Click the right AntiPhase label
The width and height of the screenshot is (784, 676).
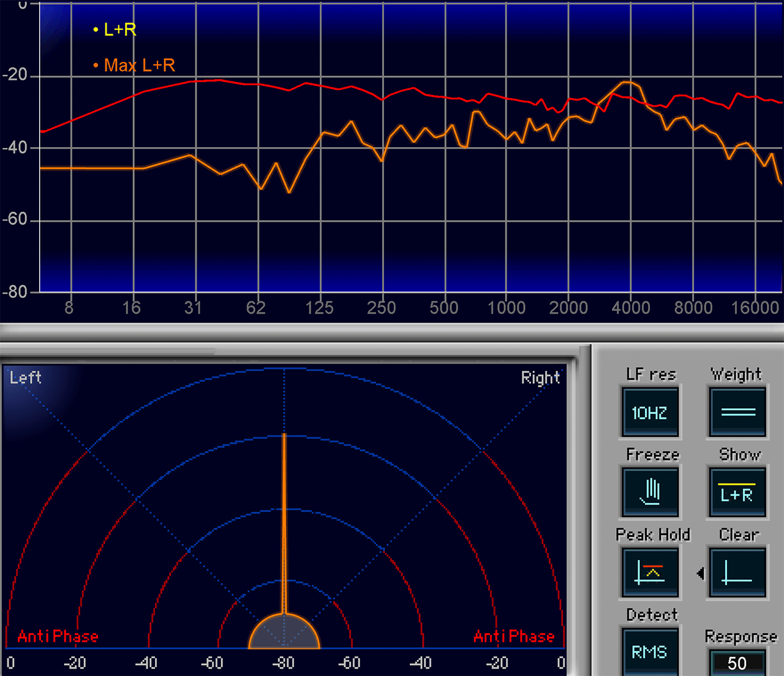(x=514, y=637)
